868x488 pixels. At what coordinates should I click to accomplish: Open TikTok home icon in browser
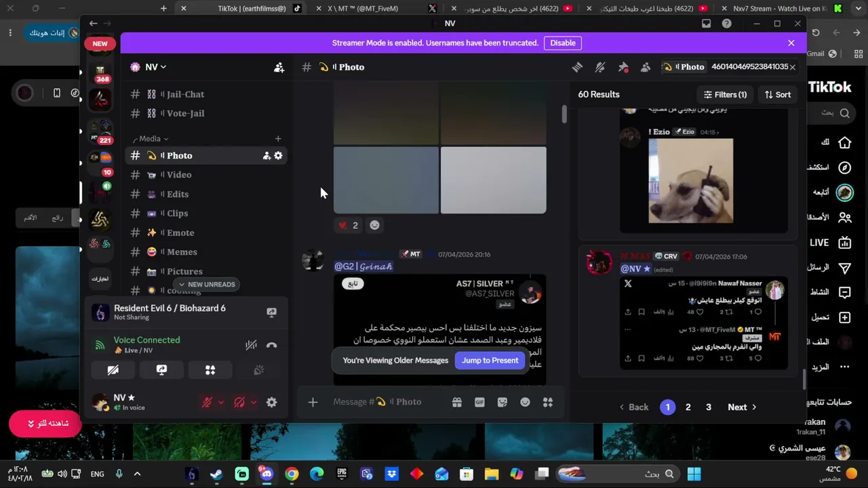[x=844, y=142]
